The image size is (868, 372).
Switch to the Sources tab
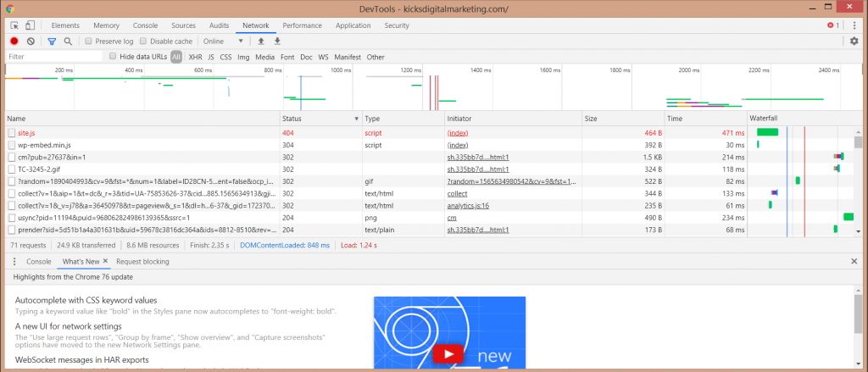183,25
